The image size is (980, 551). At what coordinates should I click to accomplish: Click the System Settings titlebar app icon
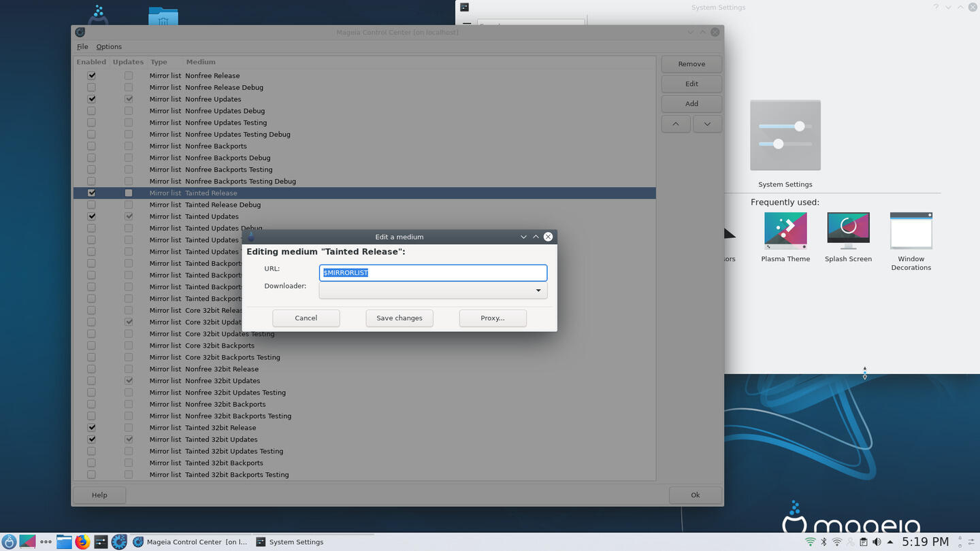click(465, 7)
